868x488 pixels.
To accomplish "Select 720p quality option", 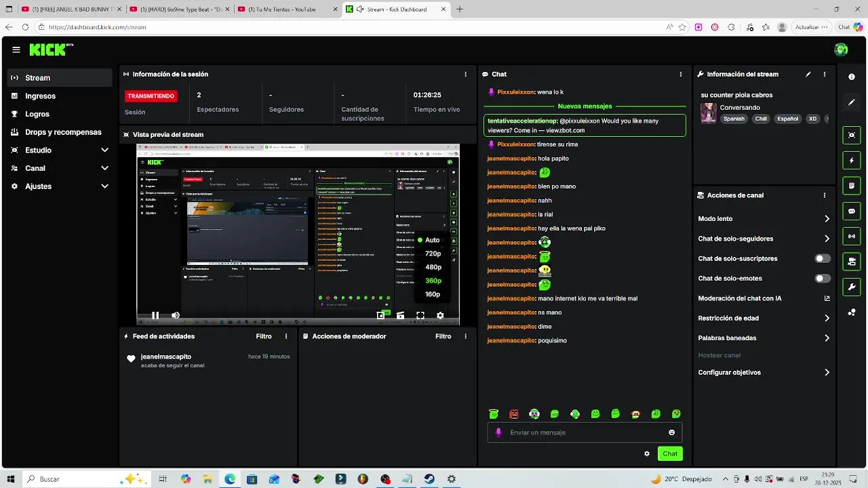I will point(433,253).
